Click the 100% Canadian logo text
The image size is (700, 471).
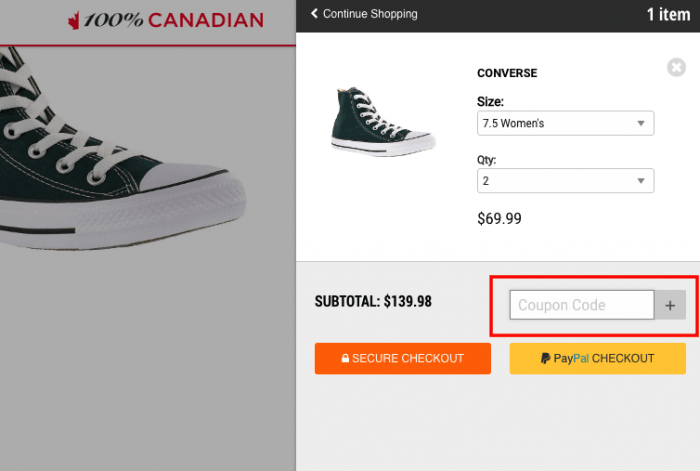click(x=174, y=20)
